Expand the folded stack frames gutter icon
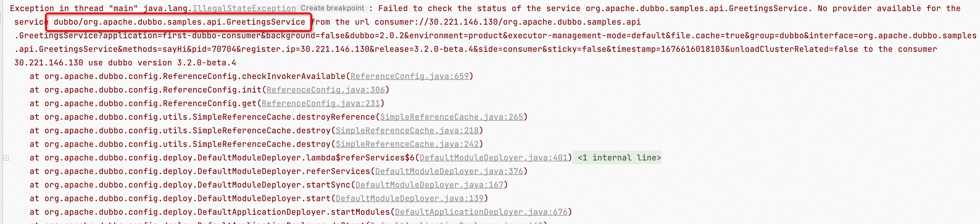Image resolution: width=980 pixels, height=224 pixels. [x=6, y=158]
